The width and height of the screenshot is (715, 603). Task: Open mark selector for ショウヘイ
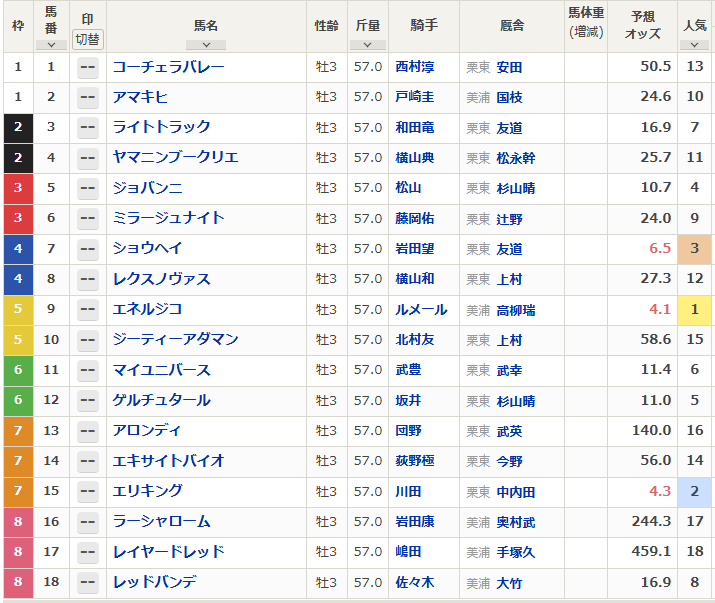[x=88, y=249]
